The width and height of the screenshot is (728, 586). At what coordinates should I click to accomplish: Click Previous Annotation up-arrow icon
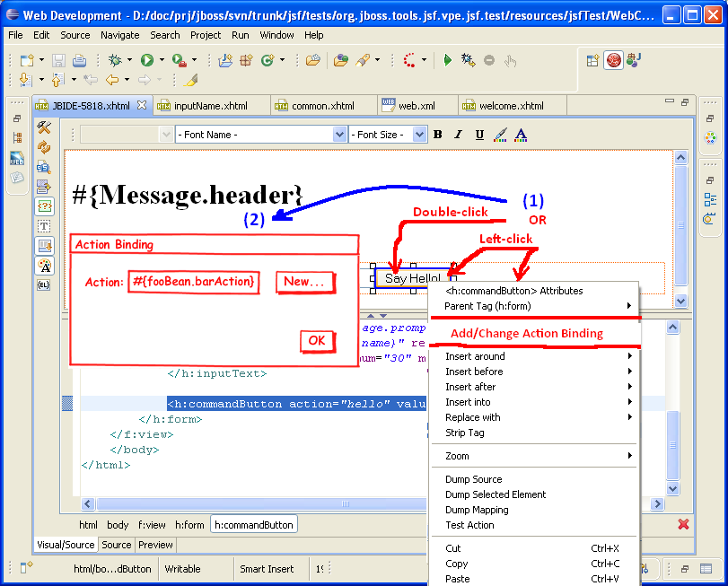point(57,80)
